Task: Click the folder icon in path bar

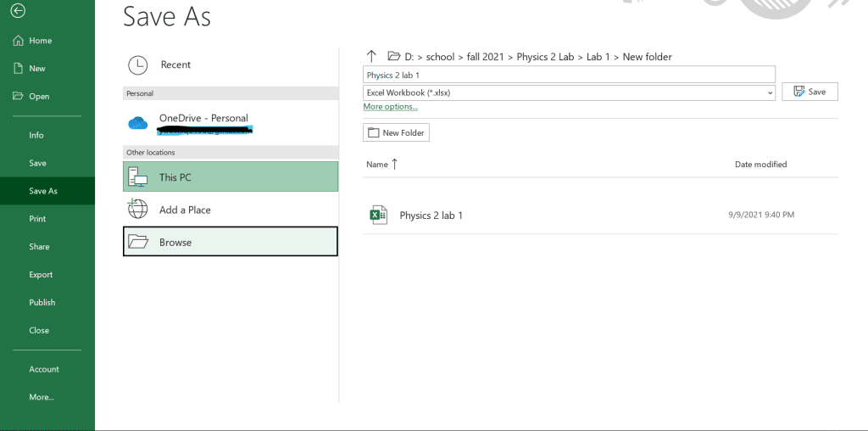Action: coord(393,57)
